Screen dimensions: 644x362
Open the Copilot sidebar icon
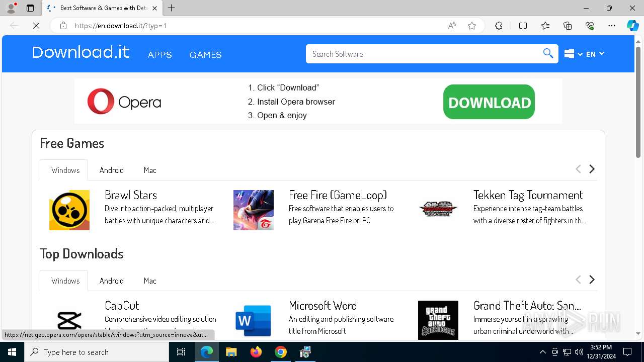[632, 26]
